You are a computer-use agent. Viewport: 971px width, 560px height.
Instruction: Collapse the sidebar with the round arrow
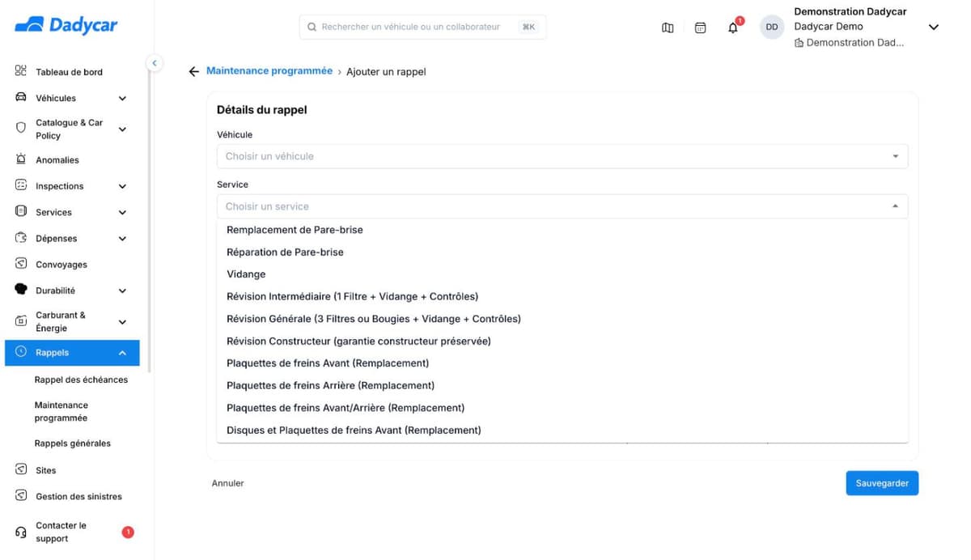click(154, 63)
